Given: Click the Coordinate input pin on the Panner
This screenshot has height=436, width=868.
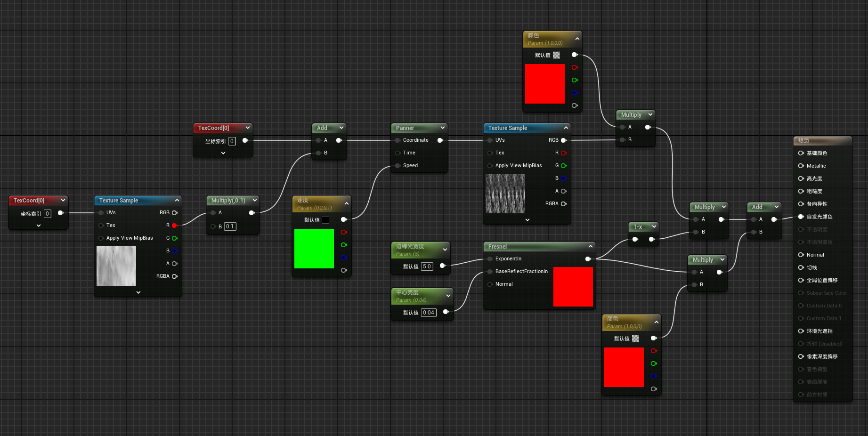Looking at the screenshot, I should click(x=398, y=140).
